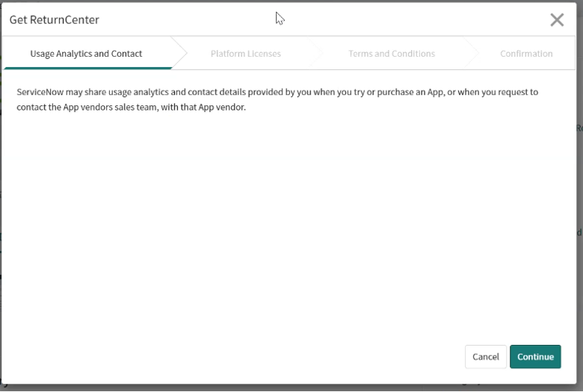
Task: Cancel the ReturnCenter request
Action: pyautogui.click(x=486, y=357)
